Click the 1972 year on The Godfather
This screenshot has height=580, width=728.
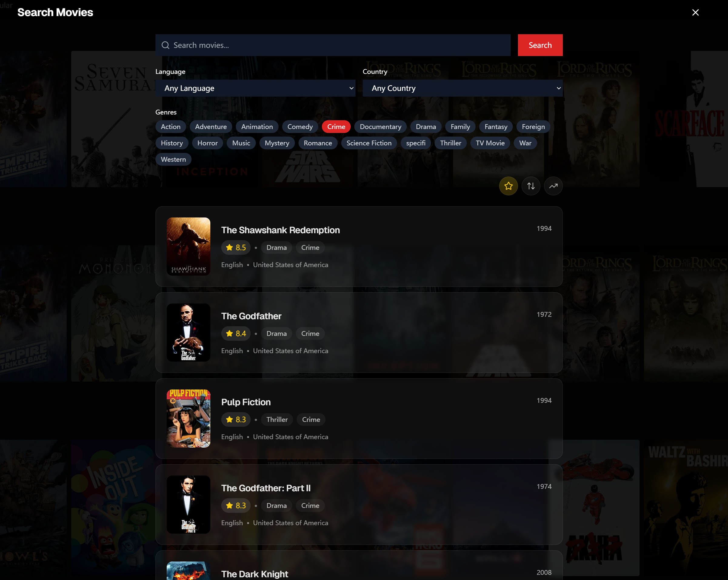[544, 314]
